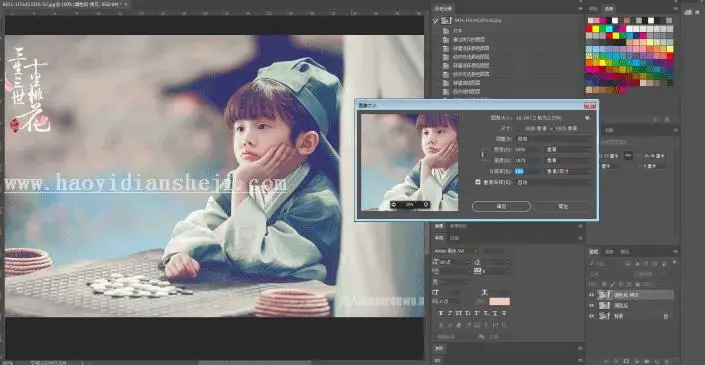Zoom in the dialog preview image
This screenshot has width=705, height=365.
tap(426, 205)
